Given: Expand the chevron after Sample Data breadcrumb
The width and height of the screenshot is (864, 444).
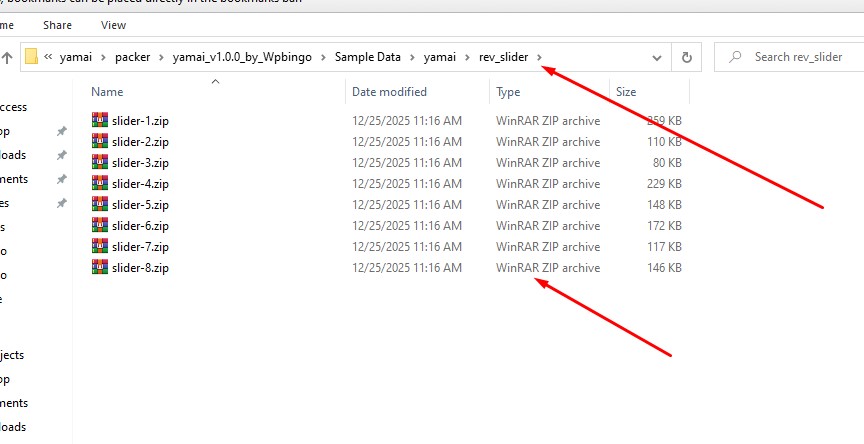Looking at the screenshot, I should tap(412, 57).
